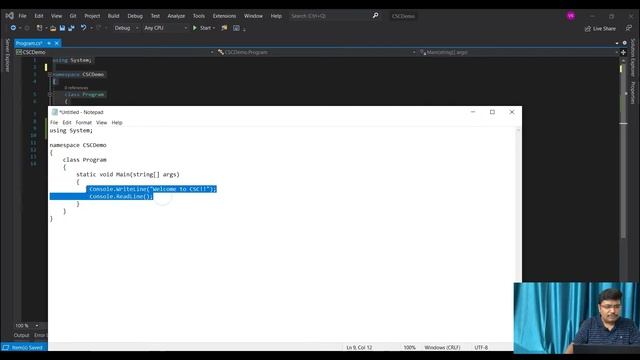Click the New Project toolbar icon
640x360 pixels.
click(x=39, y=28)
